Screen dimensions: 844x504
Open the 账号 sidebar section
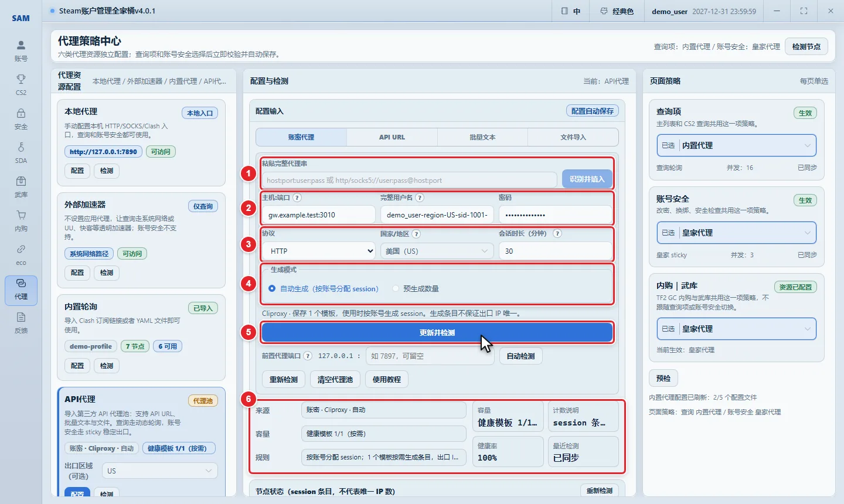click(21, 51)
